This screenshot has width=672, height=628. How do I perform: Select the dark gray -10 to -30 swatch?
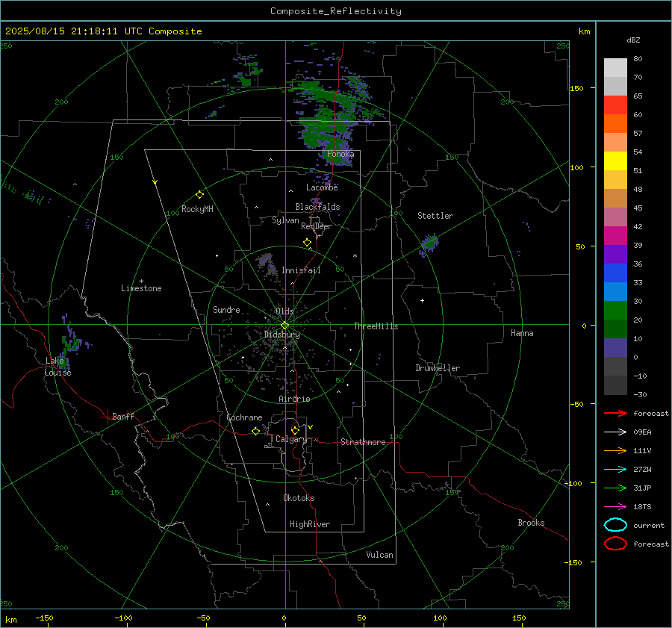(x=615, y=385)
